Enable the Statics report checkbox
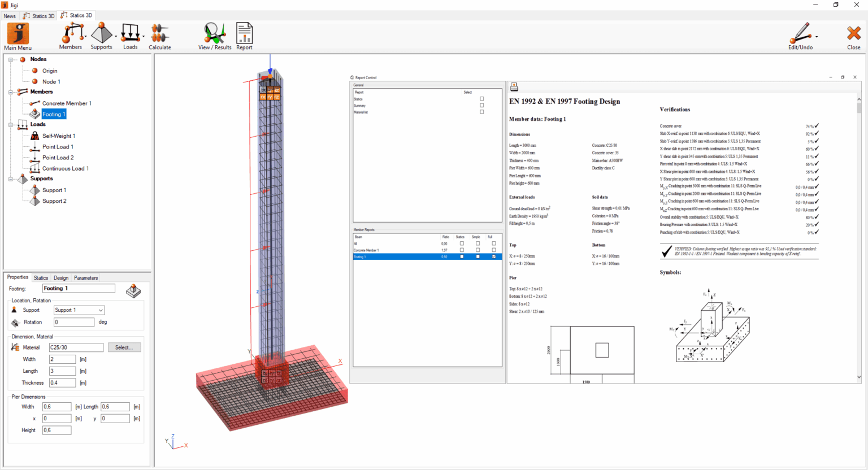868x470 pixels. 482,98
